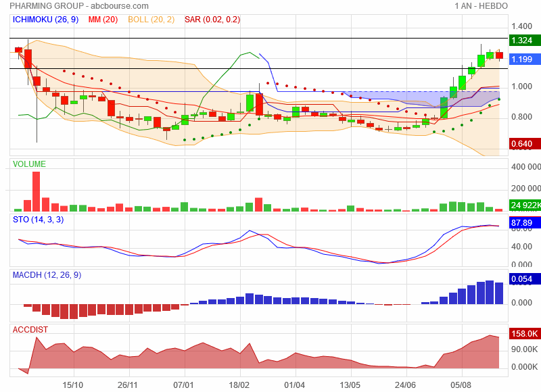Click the blue 0.054 MACD value tag

coord(525,279)
